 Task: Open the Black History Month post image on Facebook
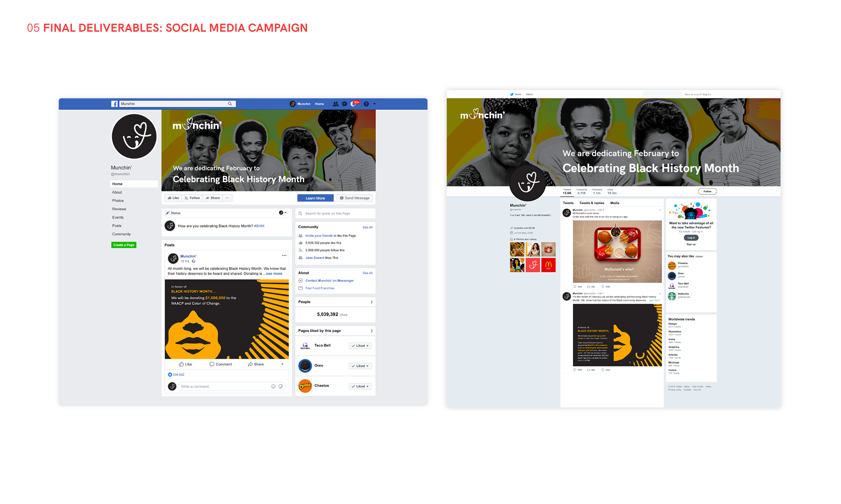tap(227, 319)
